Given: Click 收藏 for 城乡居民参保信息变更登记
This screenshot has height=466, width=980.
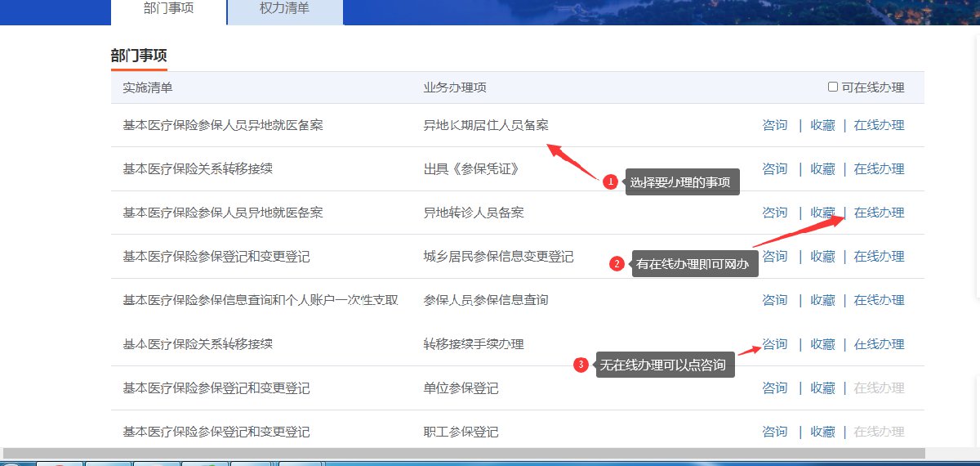Looking at the screenshot, I should click(822, 257).
